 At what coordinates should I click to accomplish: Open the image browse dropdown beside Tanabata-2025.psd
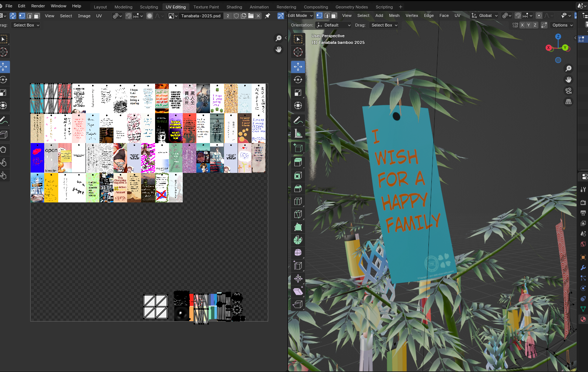pyautogui.click(x=173, y=16)
